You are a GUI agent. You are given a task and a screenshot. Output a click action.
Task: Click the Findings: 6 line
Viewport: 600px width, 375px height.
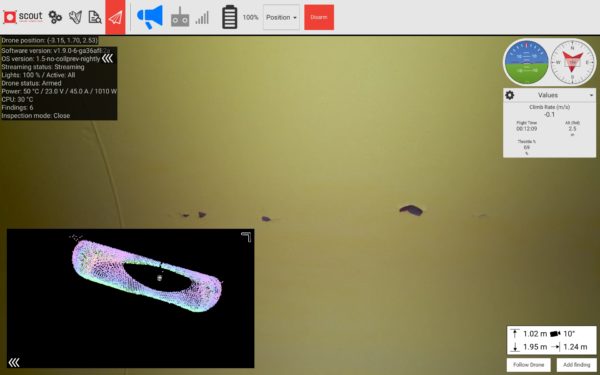(18, 108)
